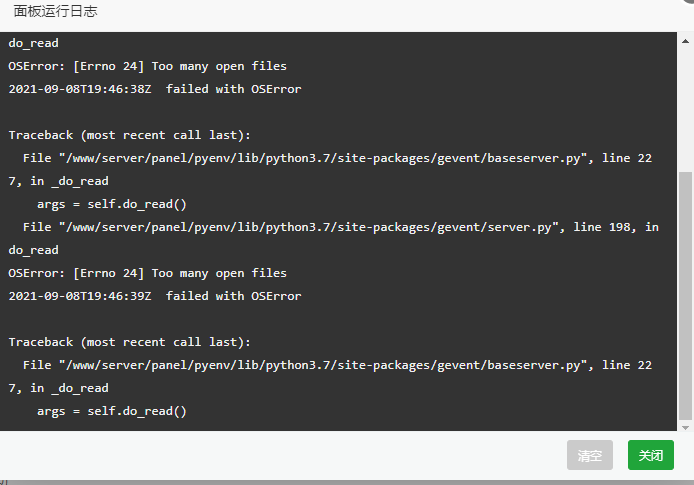Click the empty scrollbar track above the thumb
The width and height of the screenshot is (694, 485).
[685, 109]
